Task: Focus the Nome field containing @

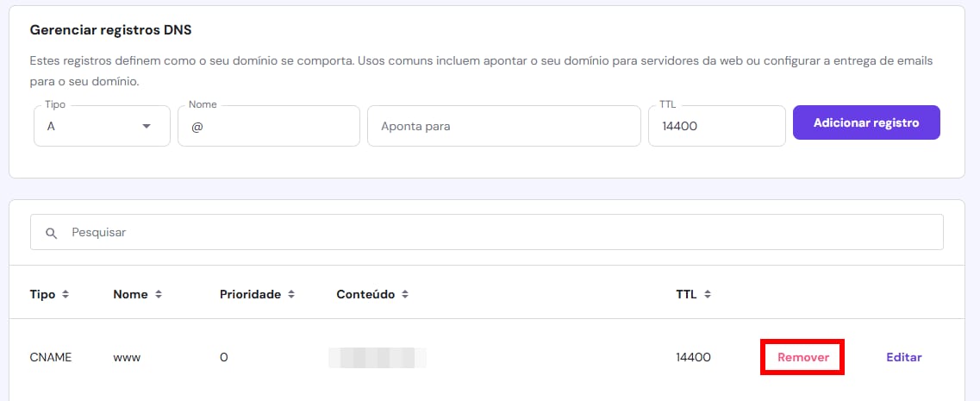Action: click(x=268, y=126)
